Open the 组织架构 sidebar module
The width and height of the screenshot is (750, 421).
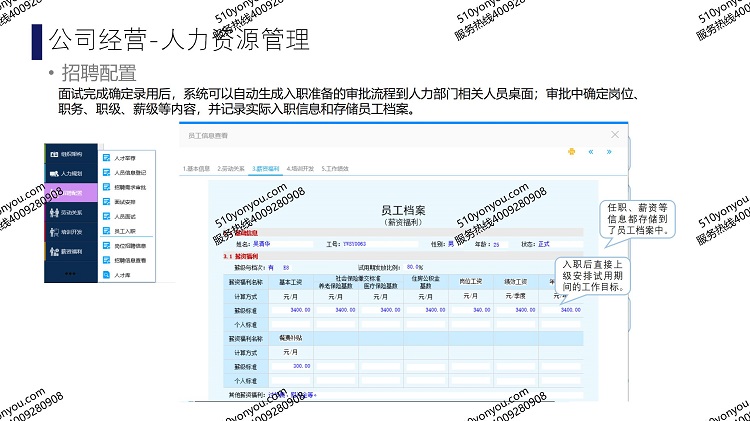pyautogui.click(x=72, y=155)
